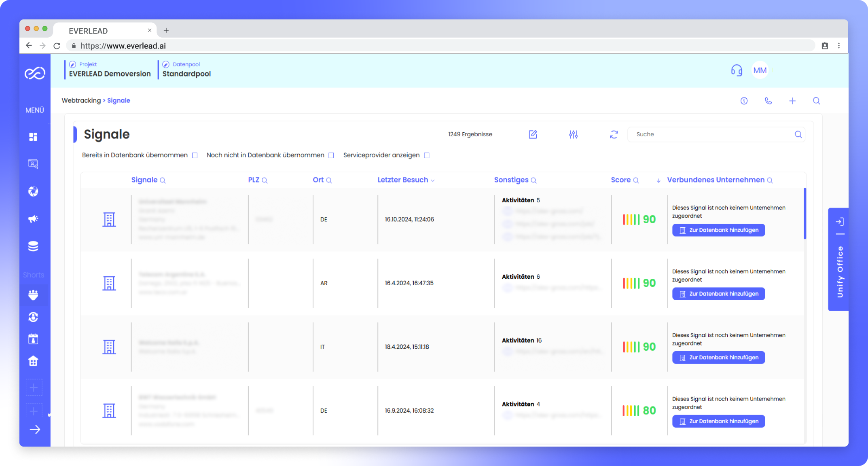
Task: Click the info circle icon top right
Action: click(x=744, y=101)
